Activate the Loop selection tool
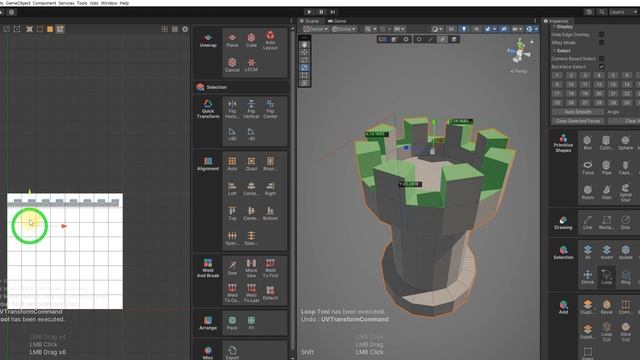 [x=607, y=277]
